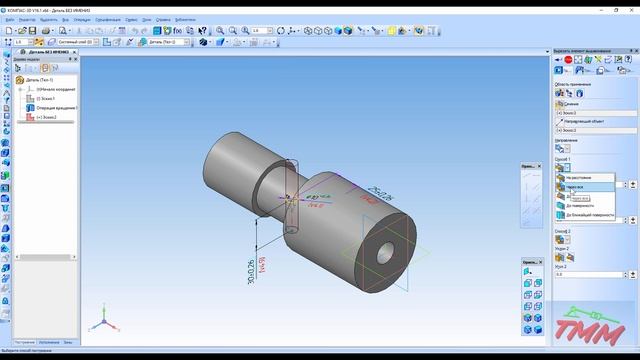Viewport: 640px width, 360px height.
Task: Click the Угол 2 value field
Action: click(589, 275)
